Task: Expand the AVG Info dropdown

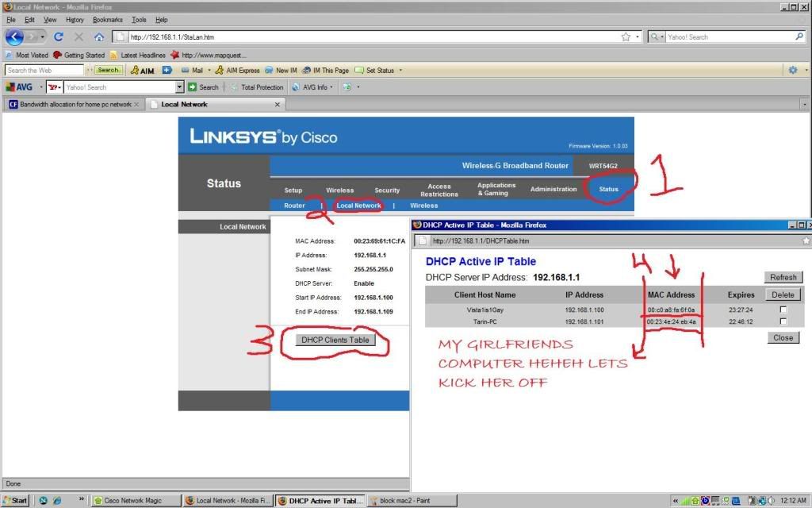Action: (331, 87)
